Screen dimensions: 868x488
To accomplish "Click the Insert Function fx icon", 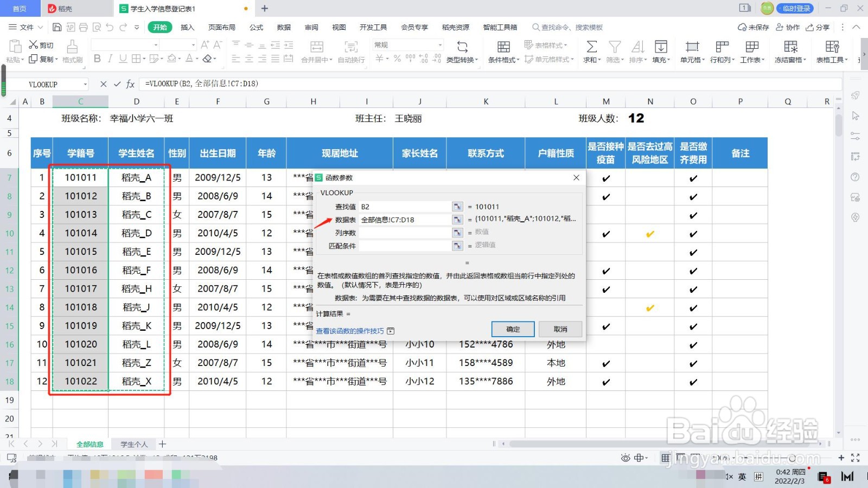I will click(x=130, y=84).
